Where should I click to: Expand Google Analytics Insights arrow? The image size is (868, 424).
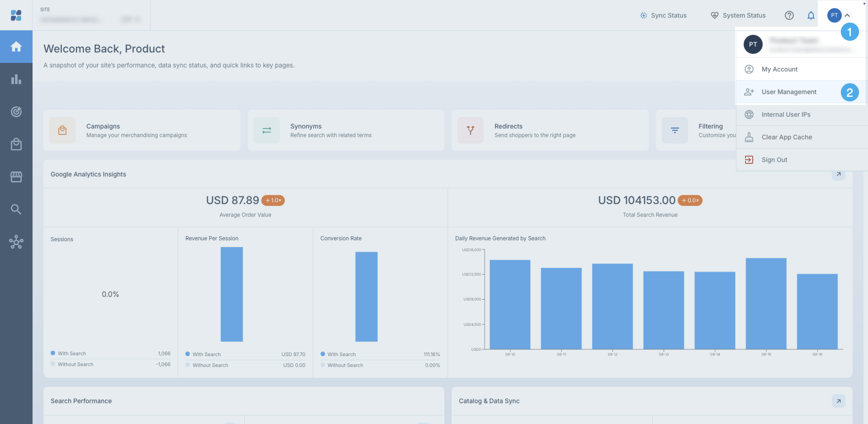(x=838, y=174)
